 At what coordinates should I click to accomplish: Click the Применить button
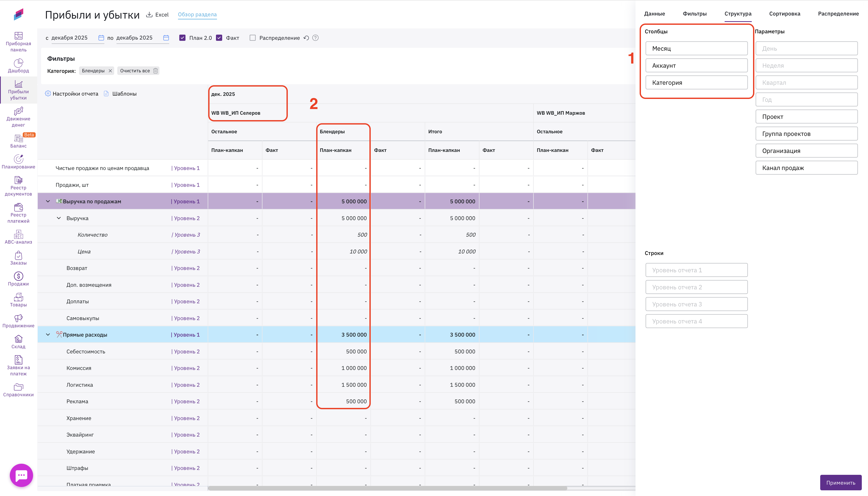[x=840, y=482]
